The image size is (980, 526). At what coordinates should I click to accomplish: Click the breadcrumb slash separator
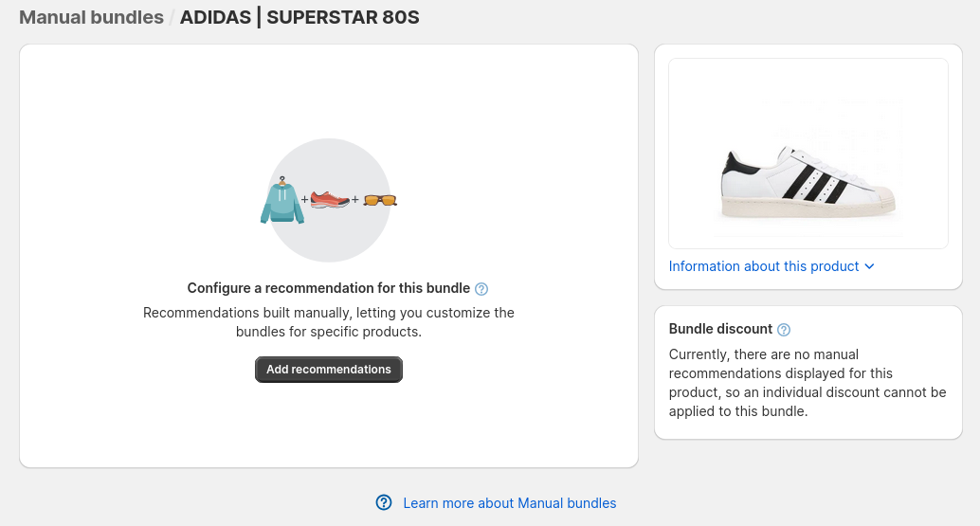click(172, 17)
